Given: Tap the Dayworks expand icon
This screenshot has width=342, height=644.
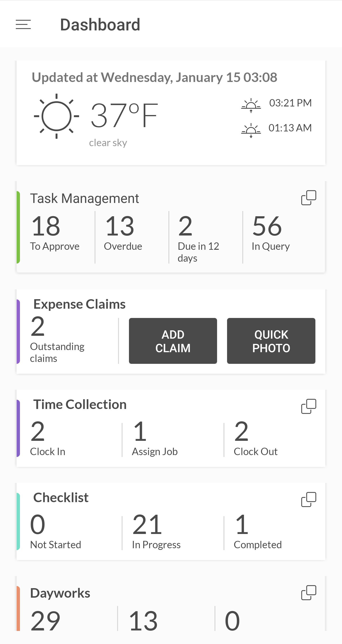Looking at the screenshot, I should (x=309, y=592).
